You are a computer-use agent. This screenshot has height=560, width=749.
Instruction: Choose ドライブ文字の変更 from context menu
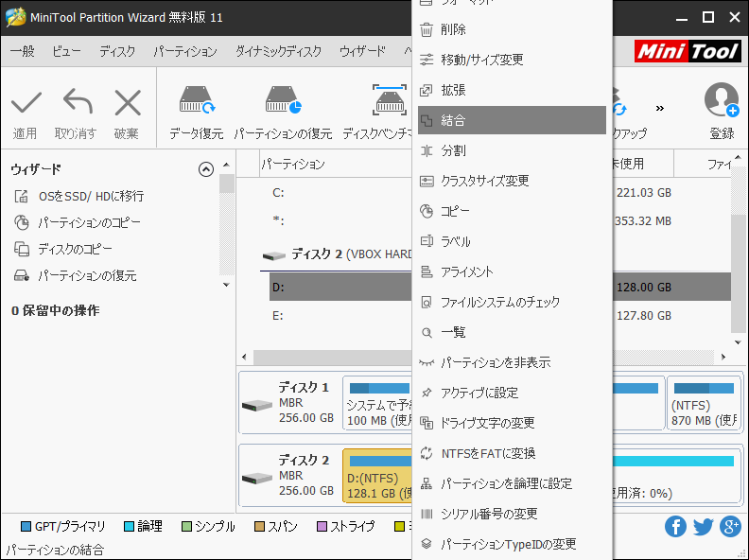[512, 423]
